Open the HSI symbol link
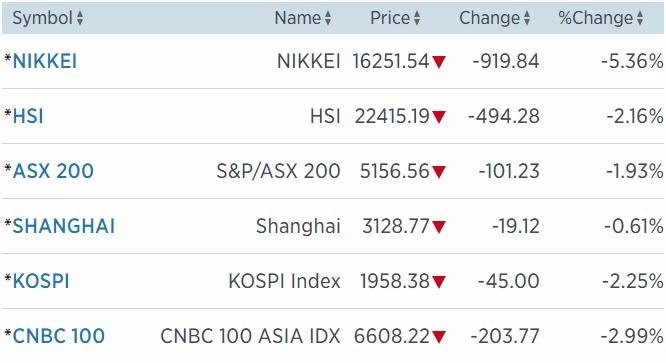Image resolution: width=666 pixels, height=363 pixels. coord(28,116)
